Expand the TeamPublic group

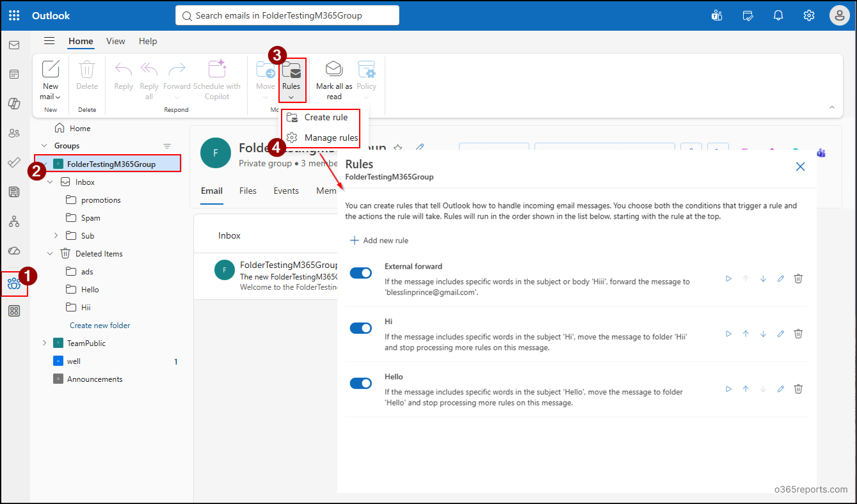(44, 343)
